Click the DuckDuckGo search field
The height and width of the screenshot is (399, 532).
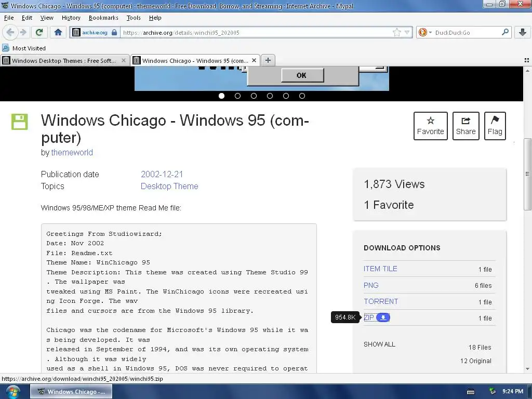[x=467, y=33]
